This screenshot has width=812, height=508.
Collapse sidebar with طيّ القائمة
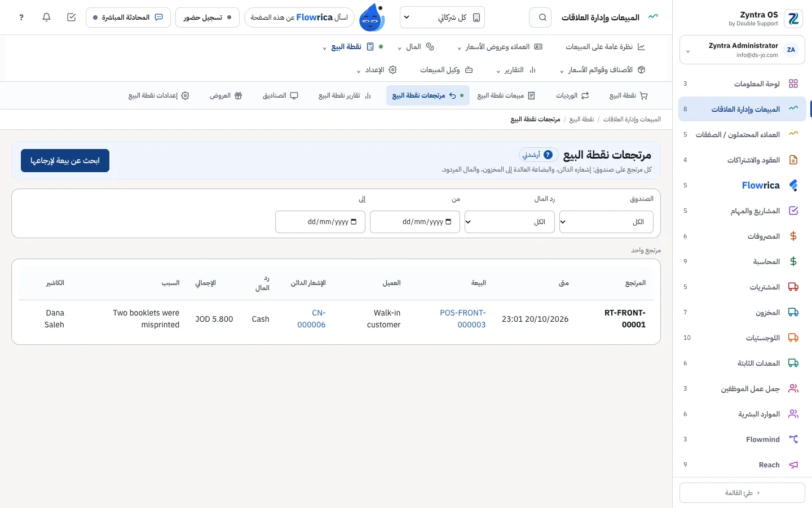point(742,493)
